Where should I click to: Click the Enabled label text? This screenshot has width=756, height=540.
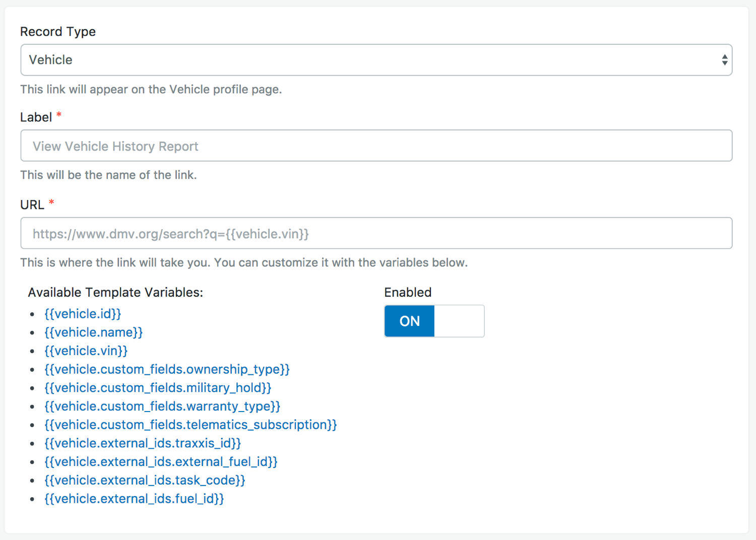coord(408,293)
